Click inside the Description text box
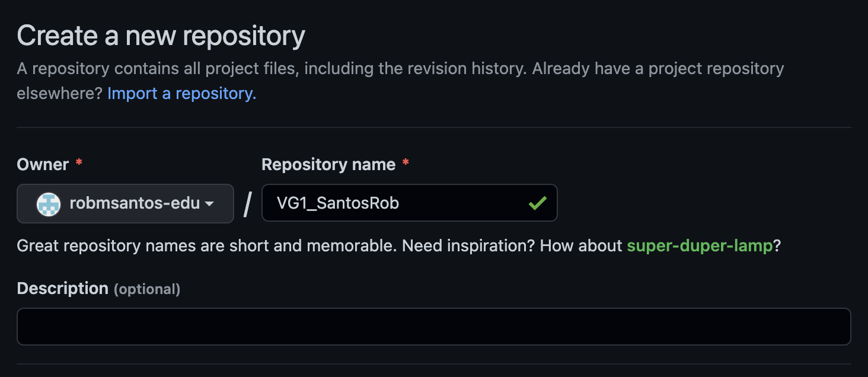 coord(433,326)
